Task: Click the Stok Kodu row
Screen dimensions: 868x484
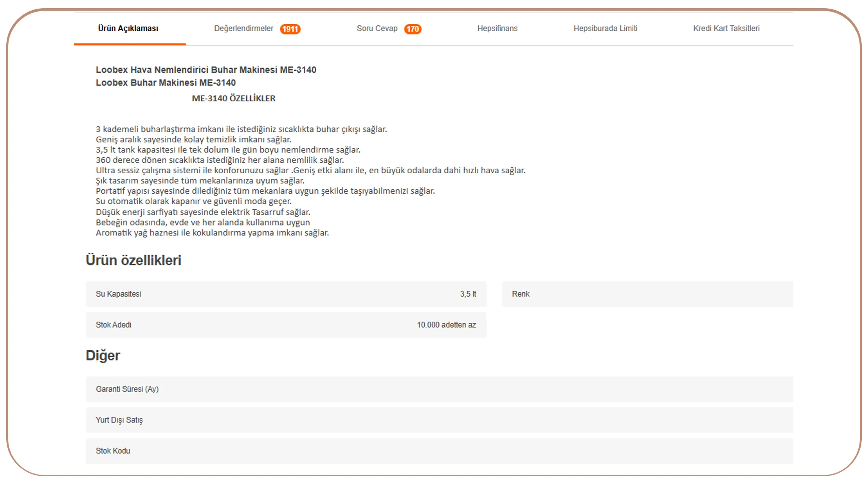Action: point(439,451)
